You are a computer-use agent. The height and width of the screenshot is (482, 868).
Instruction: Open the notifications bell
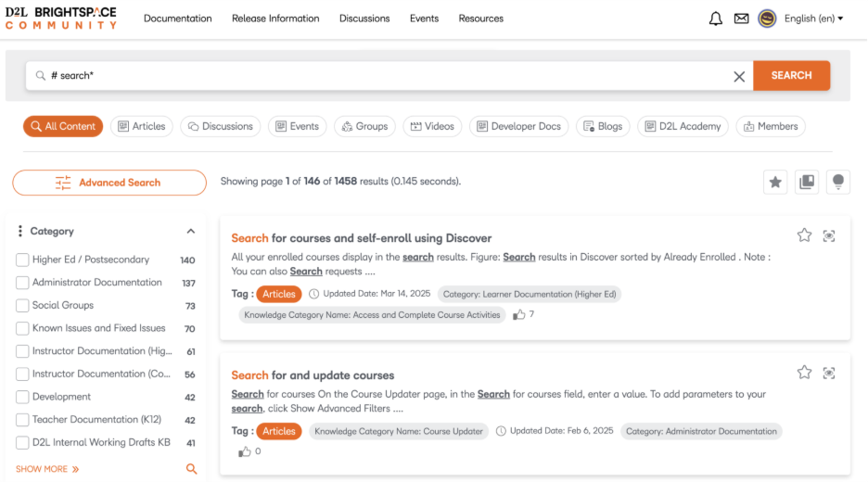coord(715,19)
